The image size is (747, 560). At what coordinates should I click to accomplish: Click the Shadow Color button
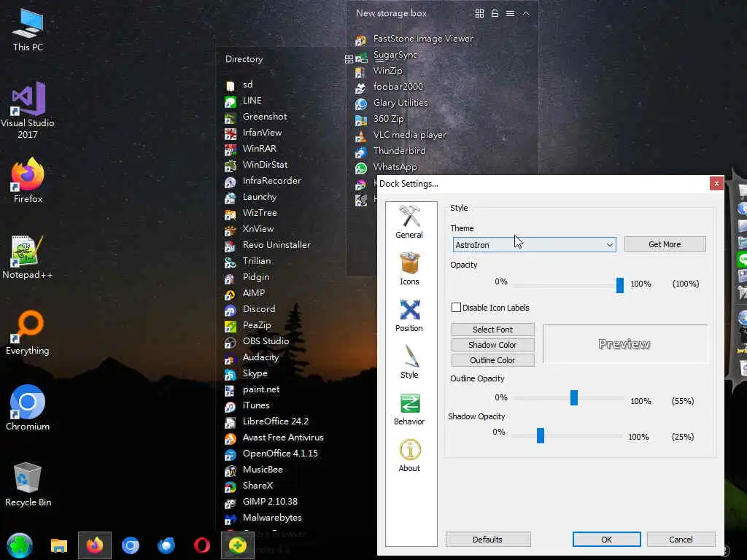coord(492,345)
